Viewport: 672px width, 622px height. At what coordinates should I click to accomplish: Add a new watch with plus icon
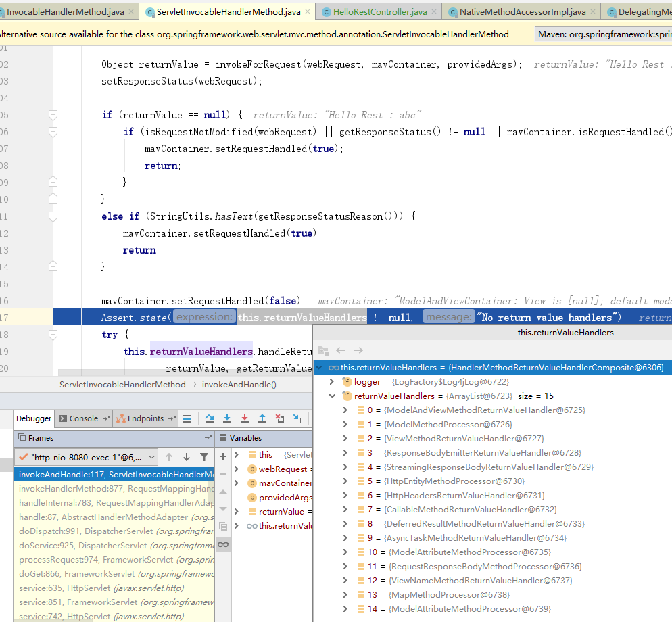223,456
